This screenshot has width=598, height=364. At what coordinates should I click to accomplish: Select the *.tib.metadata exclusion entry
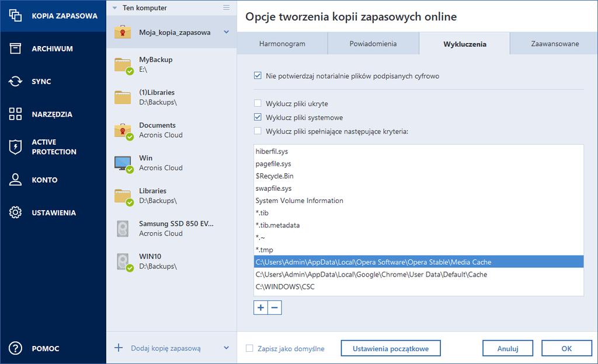click(x=418, y=225)
